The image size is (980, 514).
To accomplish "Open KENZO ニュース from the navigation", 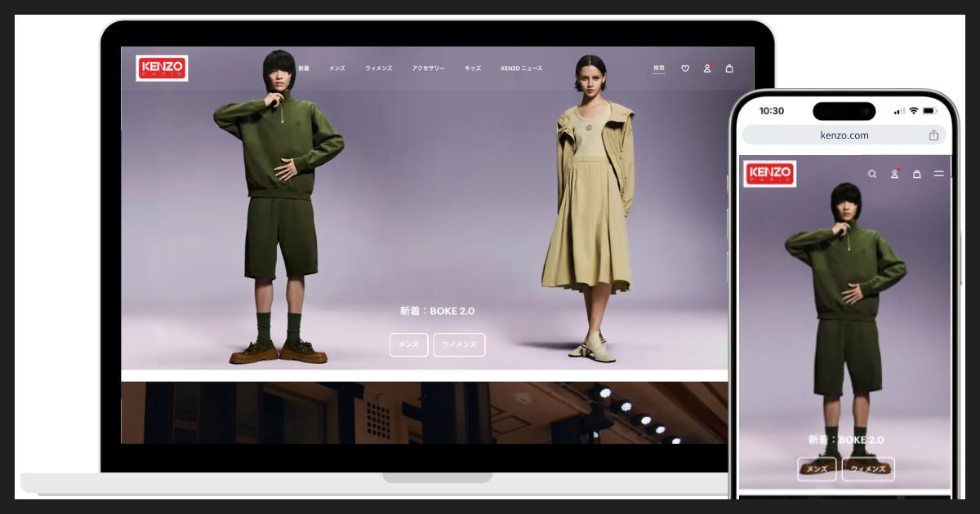I will tap(521, 69).
